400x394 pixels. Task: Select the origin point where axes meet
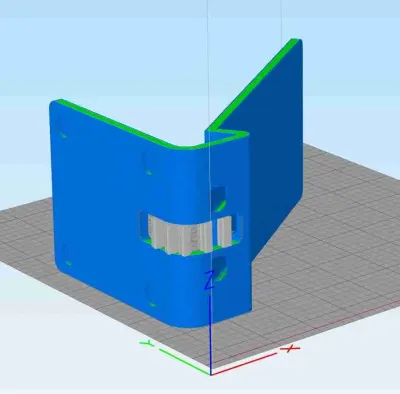point(211,374)
